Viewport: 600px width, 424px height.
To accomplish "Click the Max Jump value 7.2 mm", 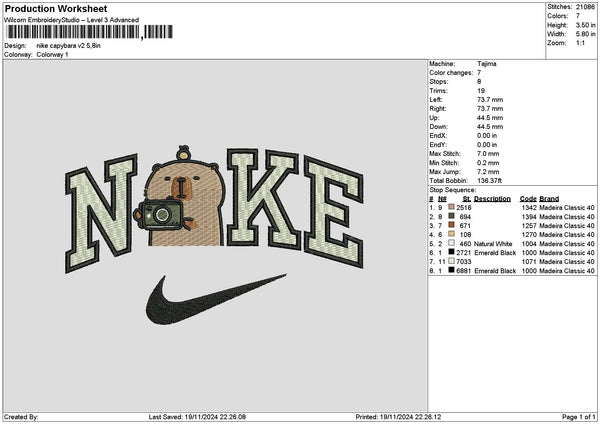I will (x=488, y=172).
